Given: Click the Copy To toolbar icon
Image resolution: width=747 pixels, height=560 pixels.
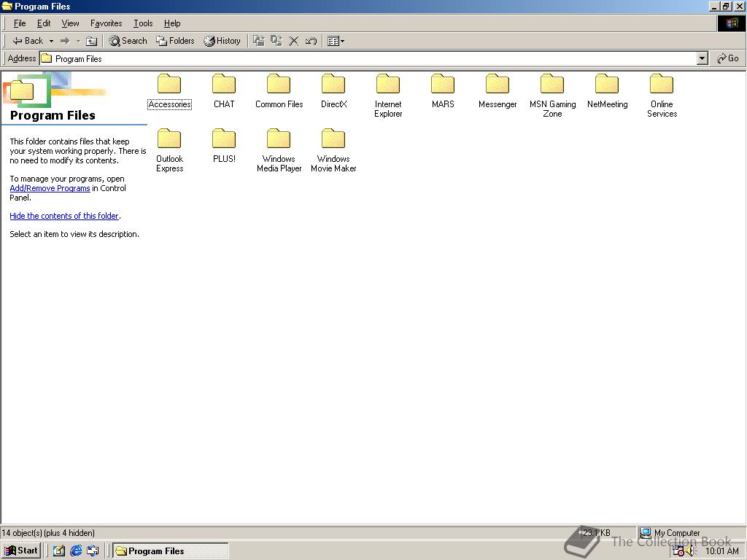Looking at the screenshot, I should tap(276, 41).
